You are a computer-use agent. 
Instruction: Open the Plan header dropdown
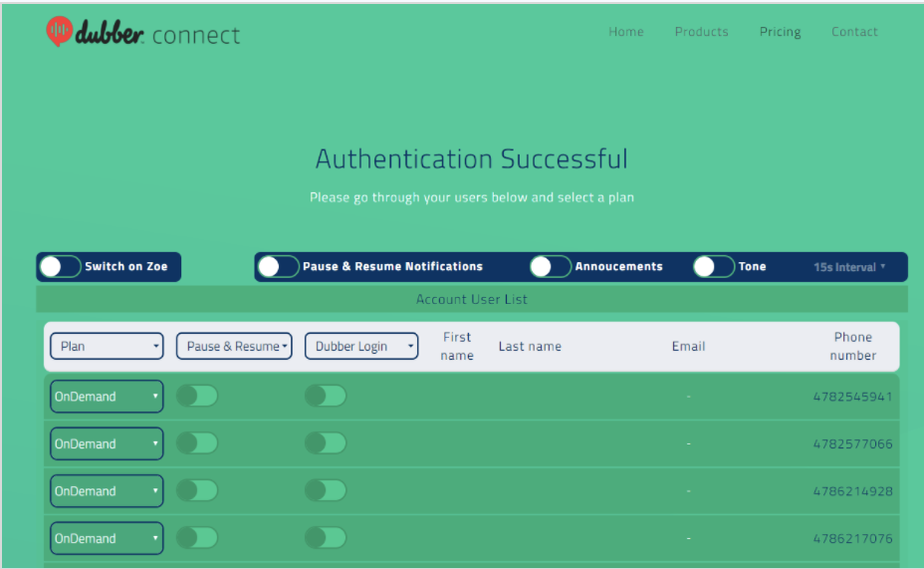107,346
